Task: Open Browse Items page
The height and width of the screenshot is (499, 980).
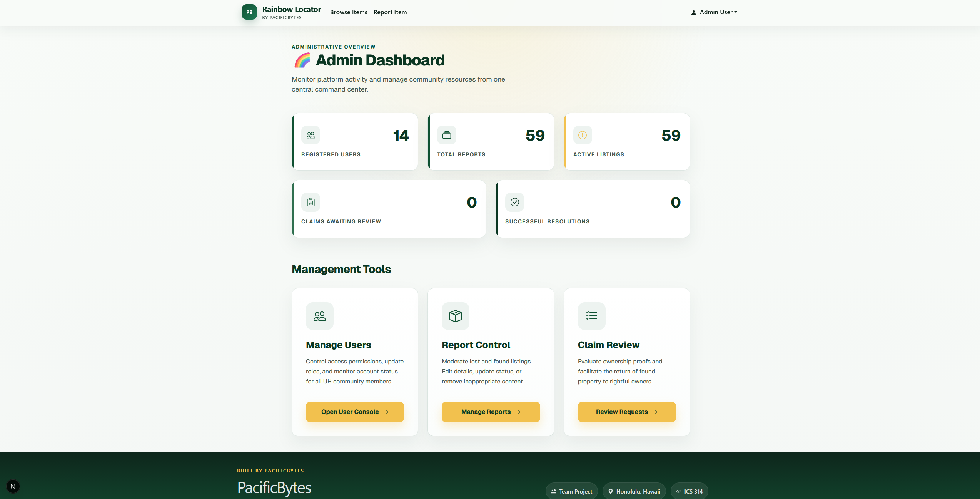Action: pyautogui.click(x=349, y=12)
